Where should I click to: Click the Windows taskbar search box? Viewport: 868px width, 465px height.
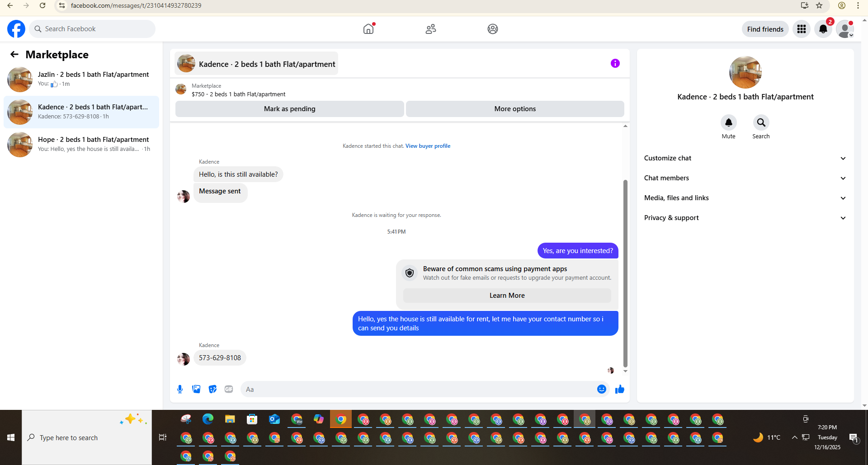pos(87,437)
